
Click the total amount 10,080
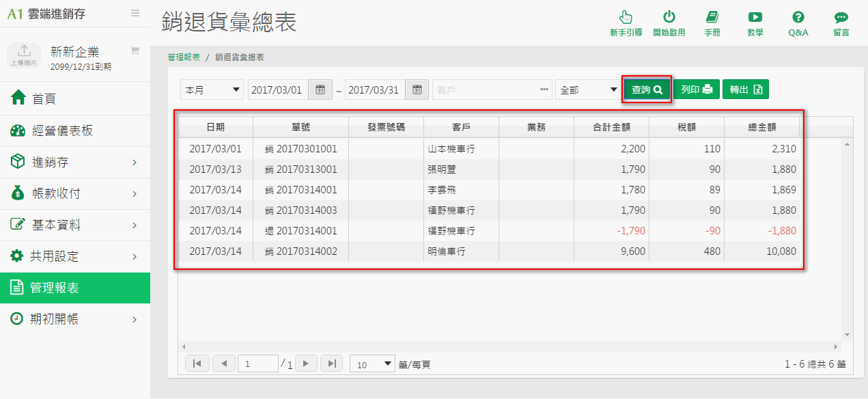click(781, 251)
